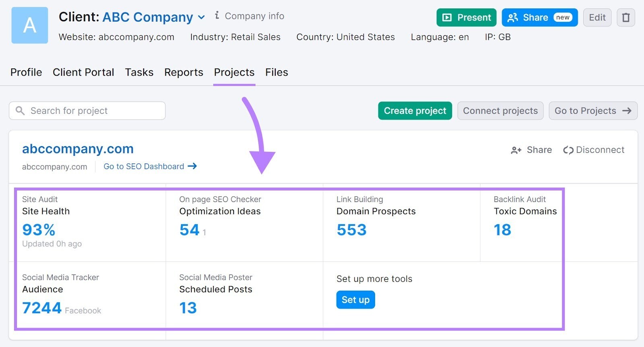
Task: Click the Edit client button
Action: [597, 18]
